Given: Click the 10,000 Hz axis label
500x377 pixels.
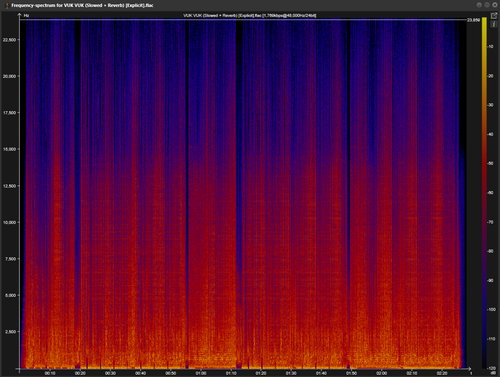Looking at the screenshot, I should [9, 222].
